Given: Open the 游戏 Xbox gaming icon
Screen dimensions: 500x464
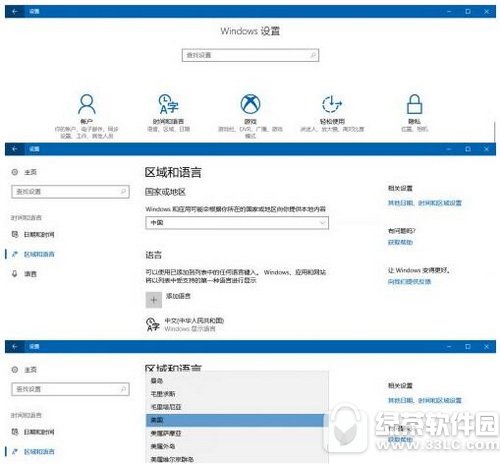Looking at the screenshot, I should click(250, 104).
